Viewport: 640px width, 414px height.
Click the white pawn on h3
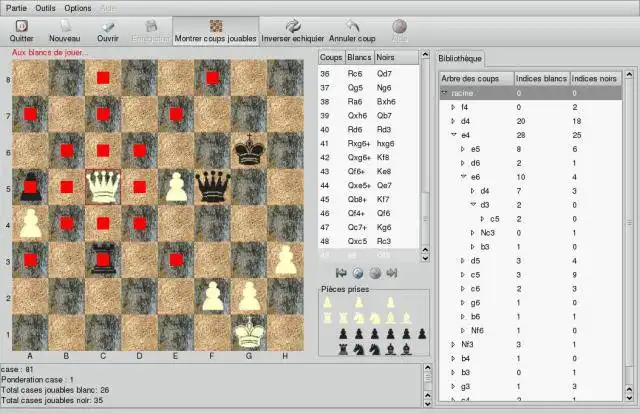click(x=285, y=260)
